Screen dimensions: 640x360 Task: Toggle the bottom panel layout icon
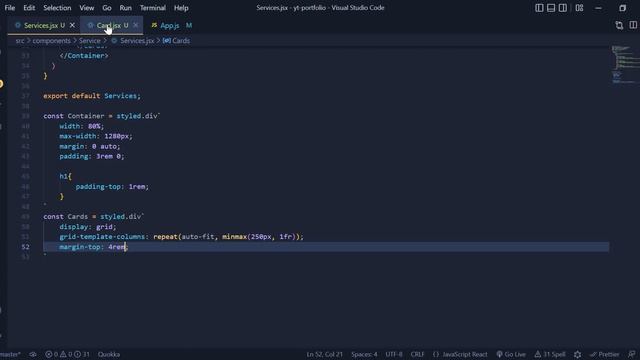pos(551,8)
